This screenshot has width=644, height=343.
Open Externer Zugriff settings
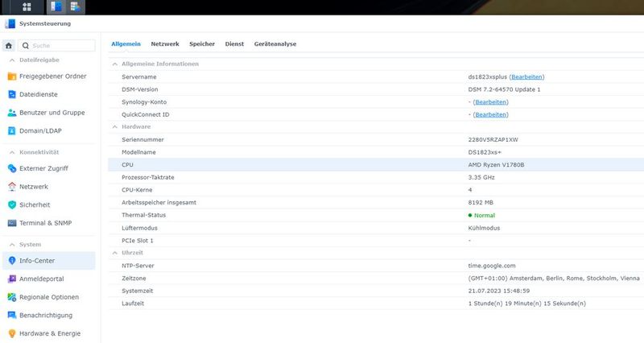point(43,168)
